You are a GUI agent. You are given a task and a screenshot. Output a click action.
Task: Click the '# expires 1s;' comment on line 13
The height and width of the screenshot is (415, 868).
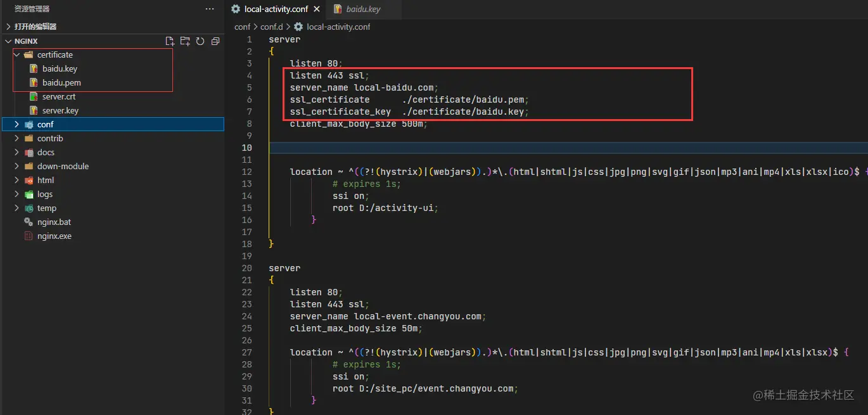click(x=367, y=184)
